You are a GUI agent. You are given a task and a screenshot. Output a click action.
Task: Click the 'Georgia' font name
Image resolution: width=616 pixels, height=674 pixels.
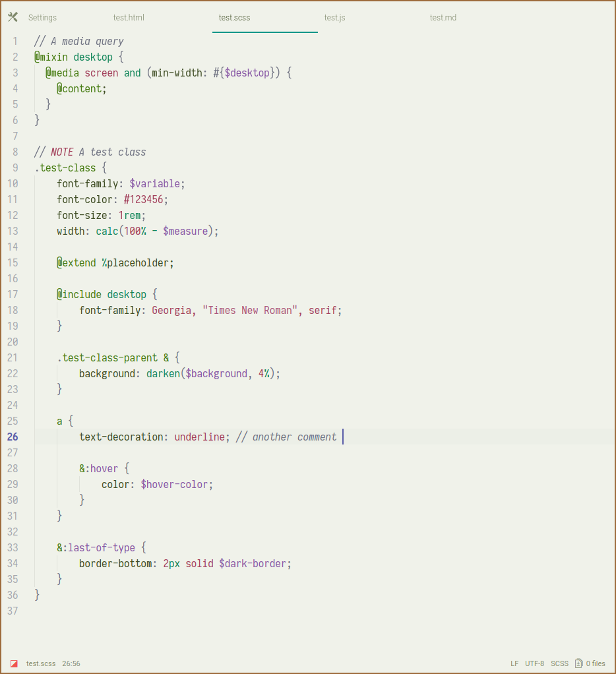coord(171,311)
